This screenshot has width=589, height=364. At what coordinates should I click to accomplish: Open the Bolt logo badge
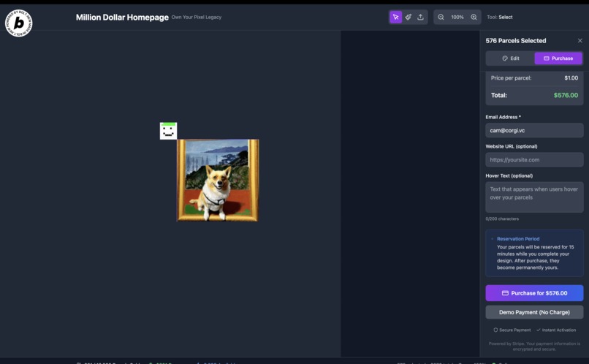(19, 23)
